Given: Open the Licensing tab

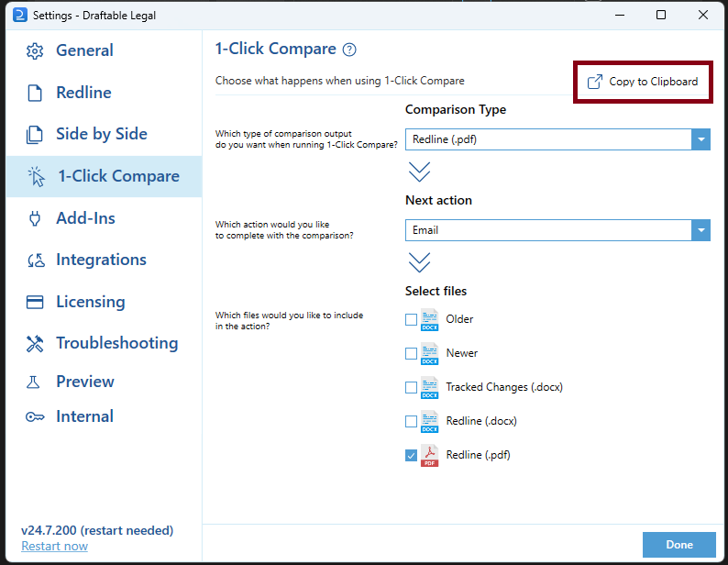Looking at the screenshot, I should pos(104,302).
